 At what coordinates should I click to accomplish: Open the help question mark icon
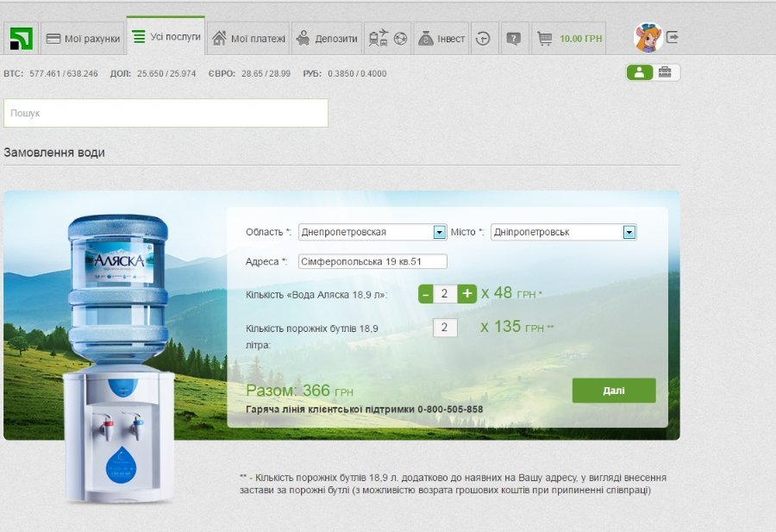pyautogui.click(x=513, y=39)
